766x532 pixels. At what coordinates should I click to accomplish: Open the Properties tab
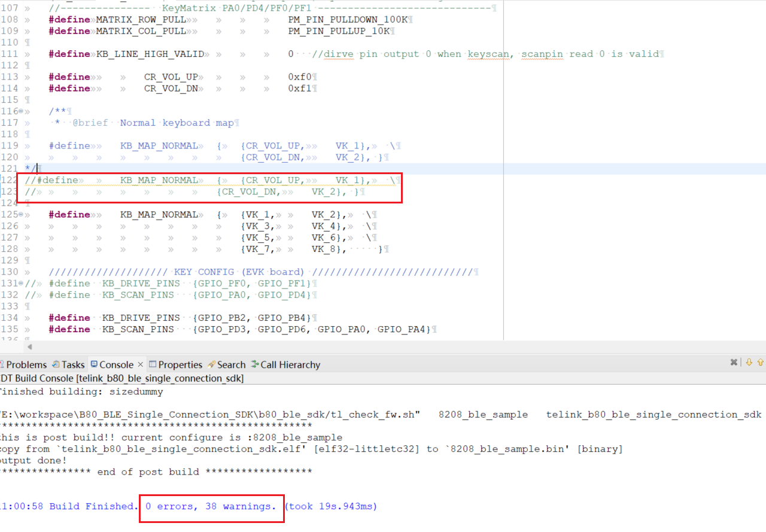click(x=176, y=364)
